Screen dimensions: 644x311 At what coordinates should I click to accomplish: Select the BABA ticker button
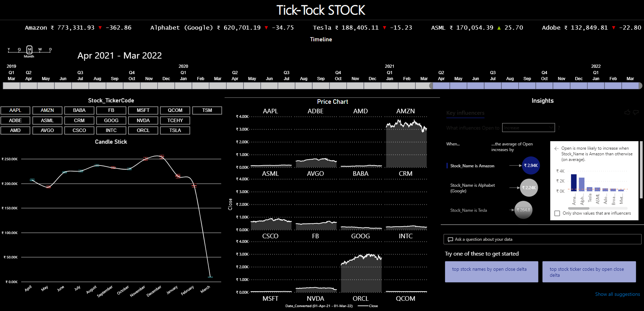(x=79, y=110)
